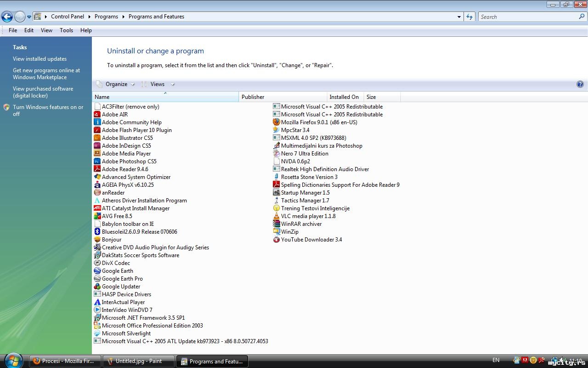The width and height of the screenshot is (588, 368).
Task: Select Creative DVD Audio Plugin for Audigy Series
Action: click(151, 247)
